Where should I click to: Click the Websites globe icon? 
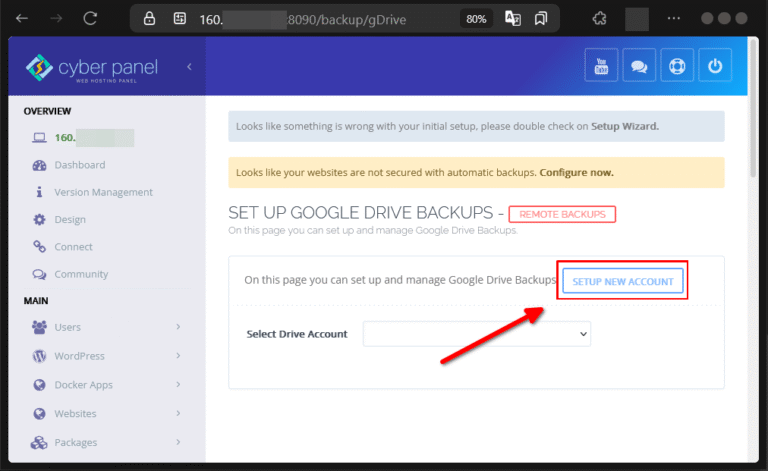point(39,414)
